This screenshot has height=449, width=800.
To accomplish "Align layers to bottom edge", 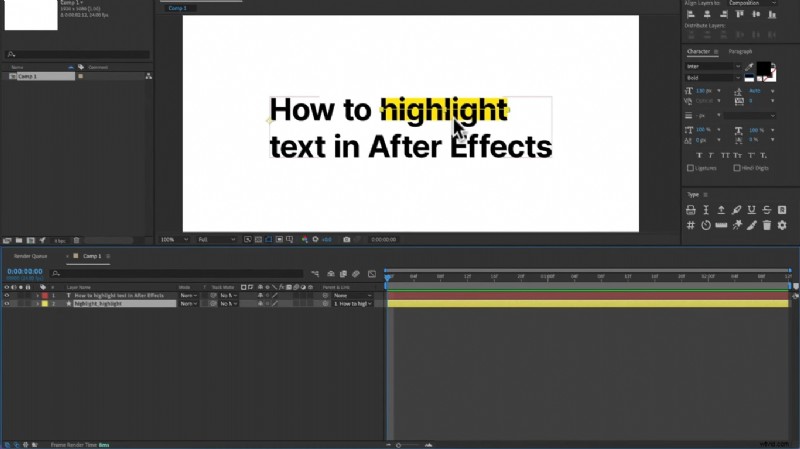I will coord(772,15).
